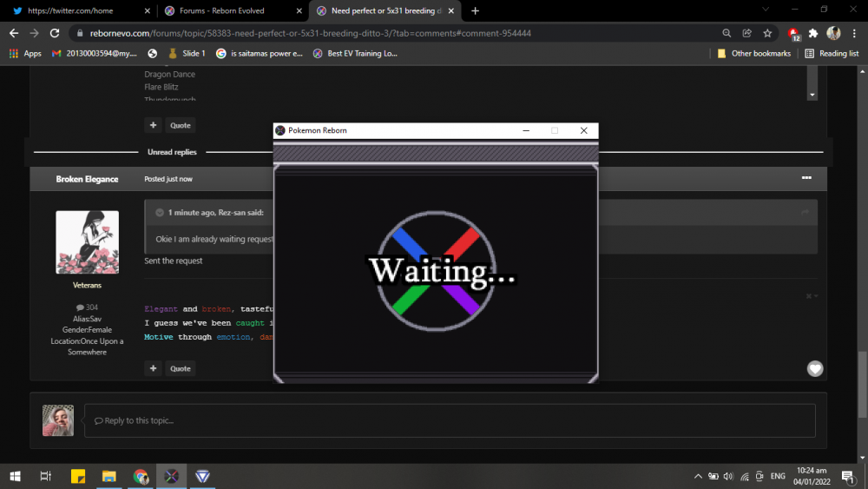Open the Chrome profile avatar

tap(833, 33)
